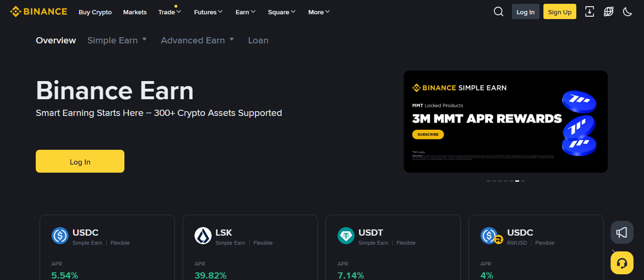Click the USDC Simple Earn coin icon

[60, 236]
